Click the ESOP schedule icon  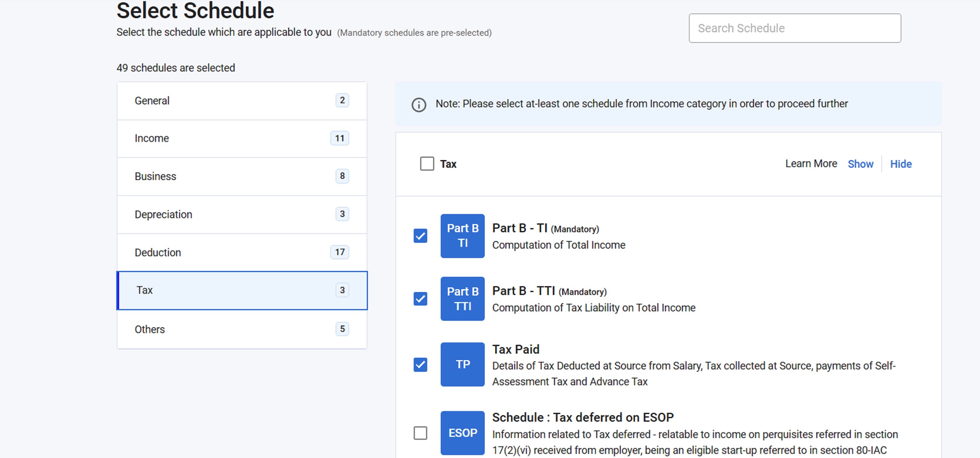(x=462, y=432)
